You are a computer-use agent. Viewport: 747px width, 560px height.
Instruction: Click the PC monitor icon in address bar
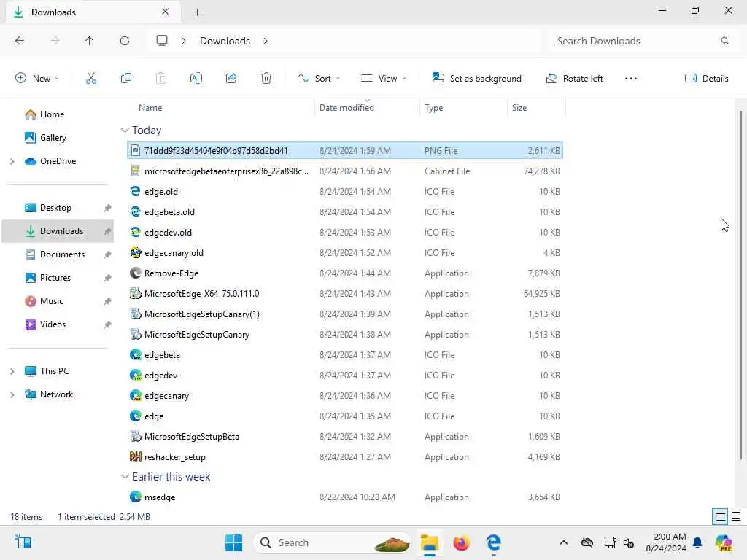162,41
